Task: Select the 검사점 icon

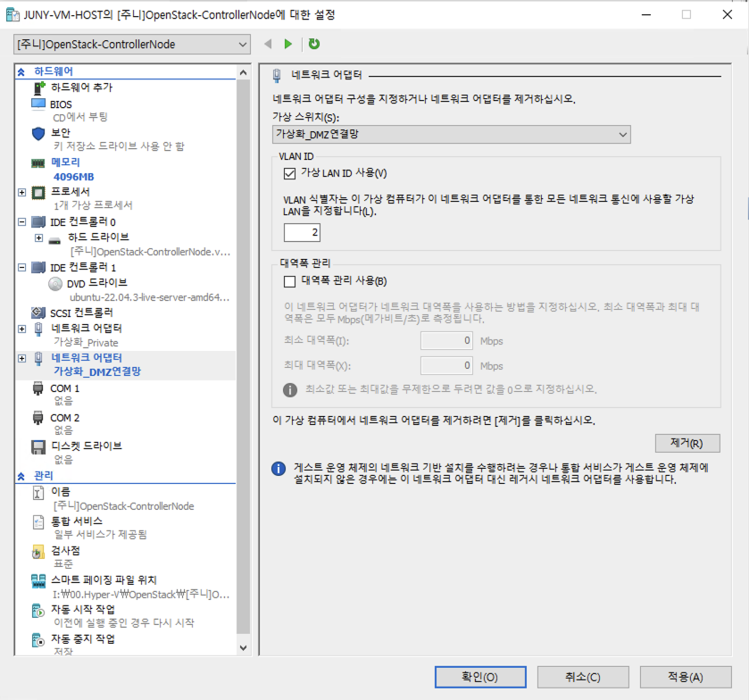Action: click(x=38, y=552)
